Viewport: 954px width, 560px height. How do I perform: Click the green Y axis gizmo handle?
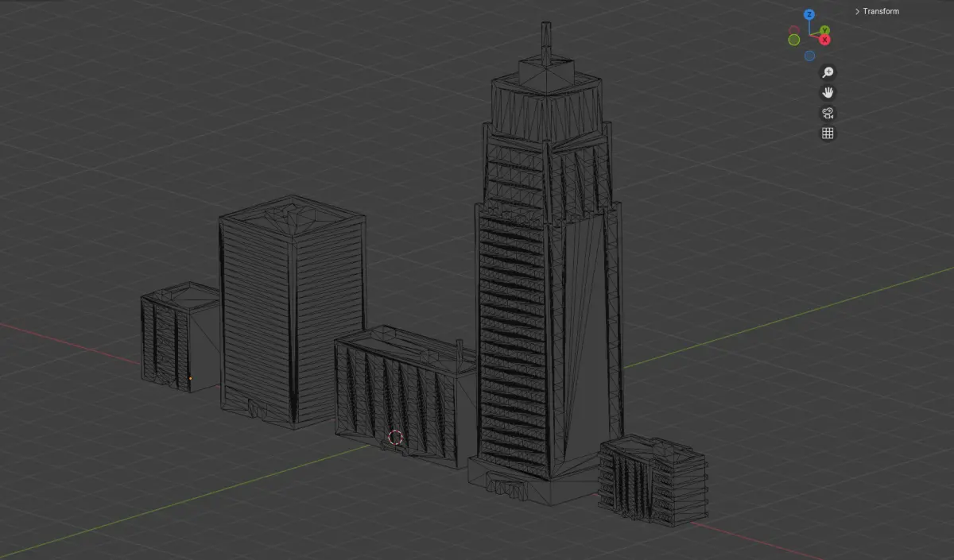point(825,30)
